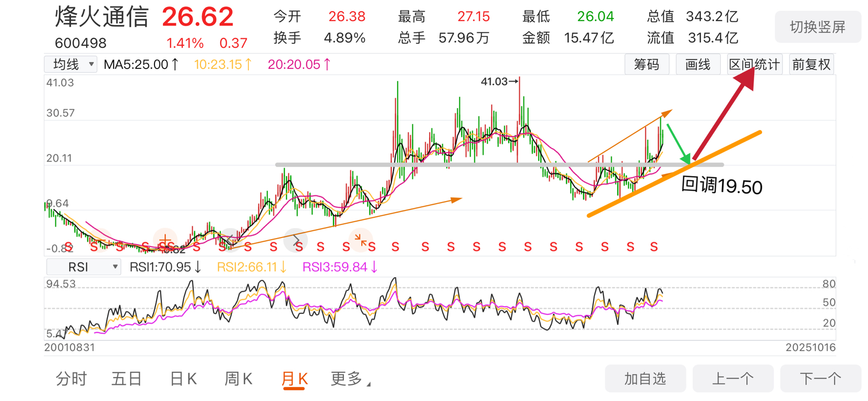Click MA20 value 20:20.05
This screenshot has width=868, height=401.
pos(299,65)
